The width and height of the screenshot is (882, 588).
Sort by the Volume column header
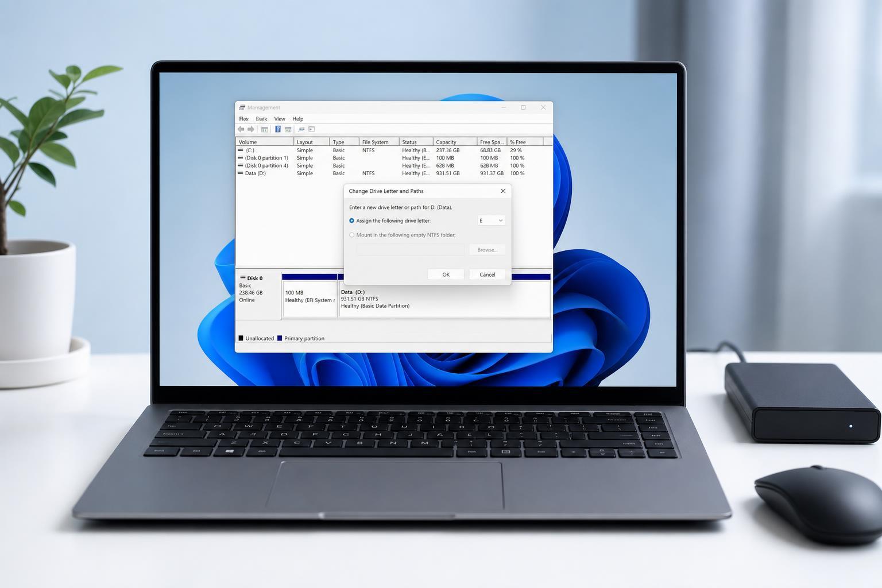point(265,142)
